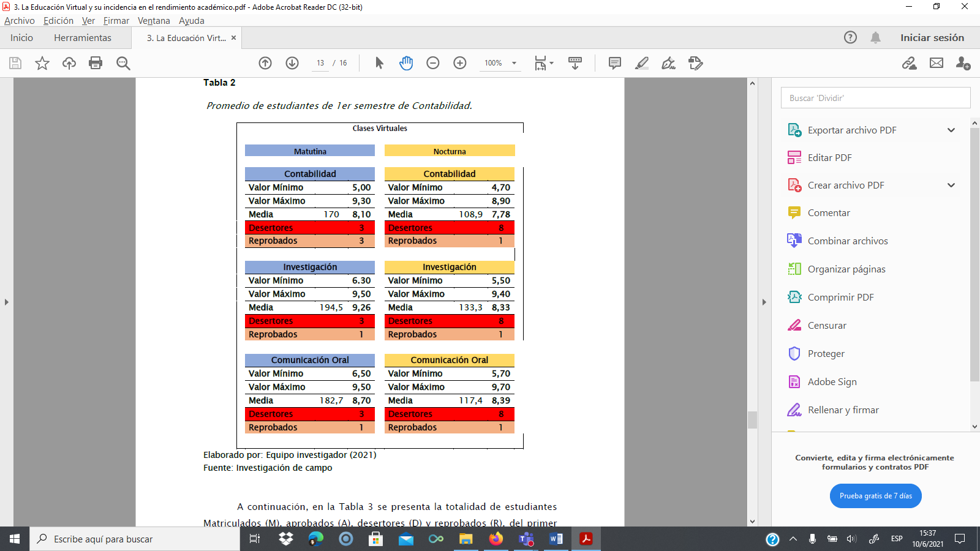Collapse the right tools pane
Image resolution: width=980 pixels, height=551 pixels.
click(x=764, y=302)
